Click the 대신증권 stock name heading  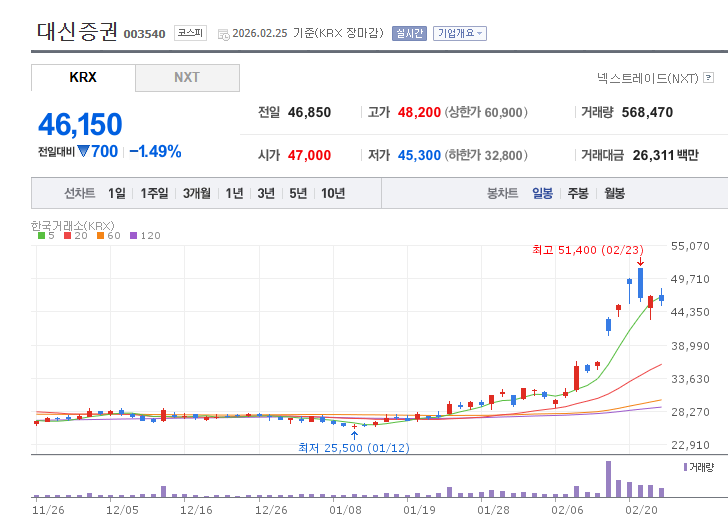tap(77, 32)
